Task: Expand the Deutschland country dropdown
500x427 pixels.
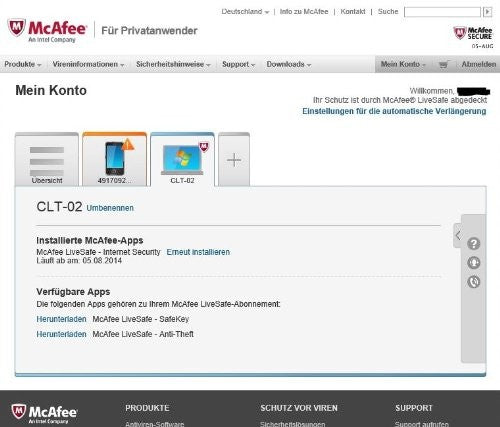Action: click(245, 12)
